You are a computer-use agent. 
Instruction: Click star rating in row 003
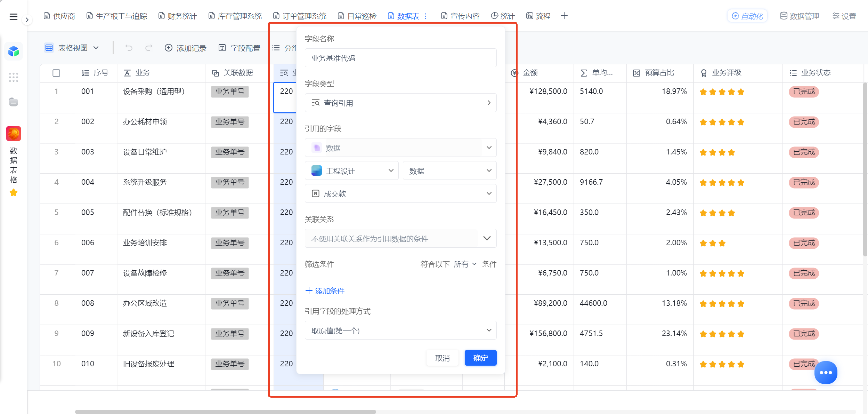717,152
